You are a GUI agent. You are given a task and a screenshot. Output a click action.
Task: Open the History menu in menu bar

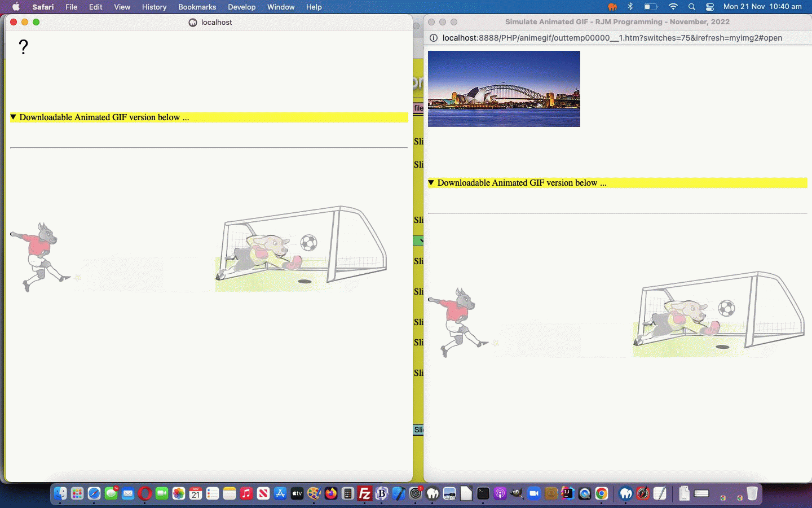click(154, 7)
